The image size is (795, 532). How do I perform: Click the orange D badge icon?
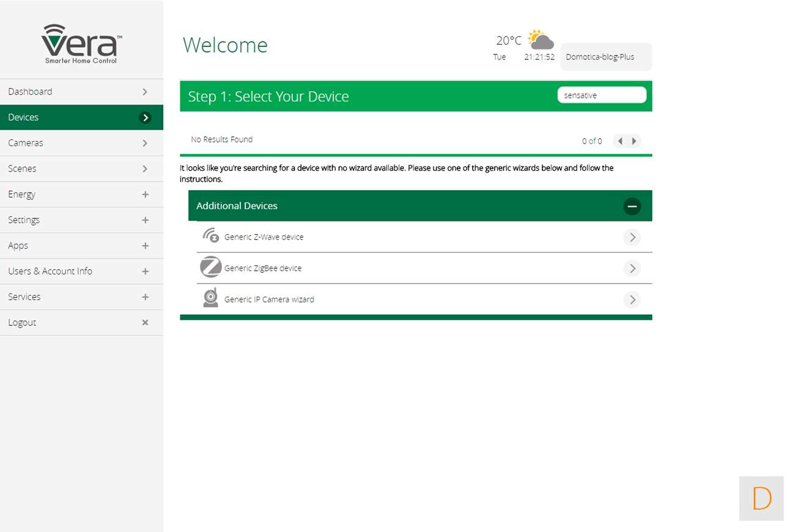[x=761, y=498]
